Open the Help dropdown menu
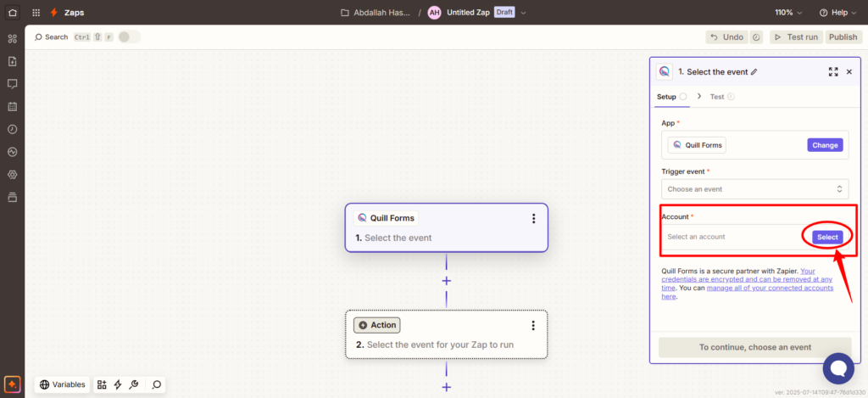This screenshot has width=868, height=398. [838, 12]
